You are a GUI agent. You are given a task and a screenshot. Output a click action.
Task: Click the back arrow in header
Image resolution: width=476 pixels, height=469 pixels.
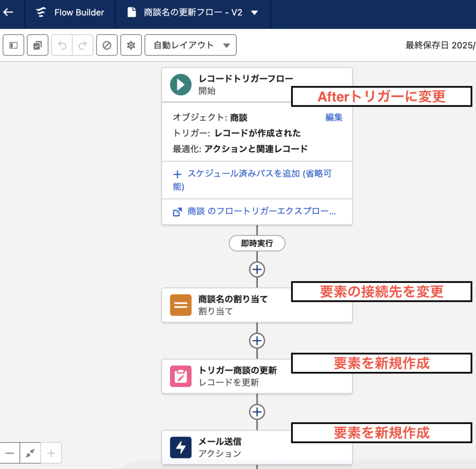click(x=8, y=13)
